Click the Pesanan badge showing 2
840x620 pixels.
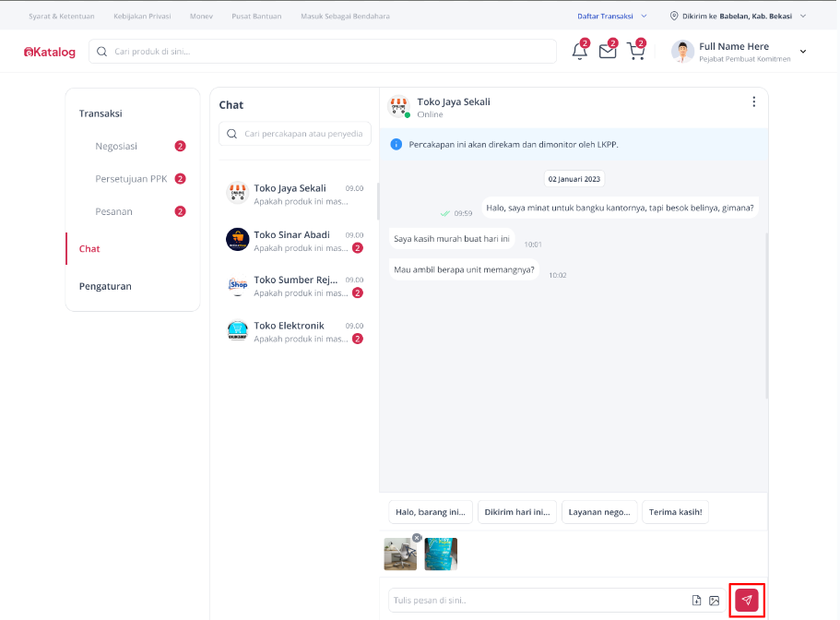(x=180, y=211)
